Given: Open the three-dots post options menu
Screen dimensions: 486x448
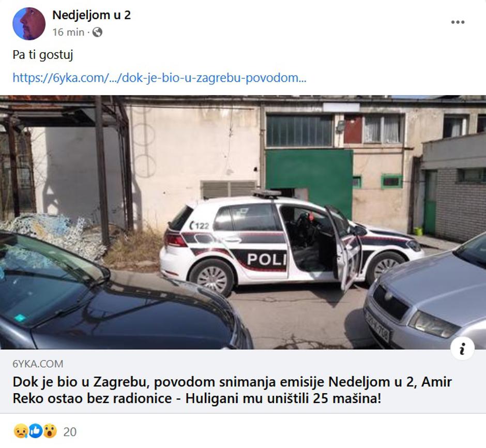Looking at the screenshot, I should 458,22.
